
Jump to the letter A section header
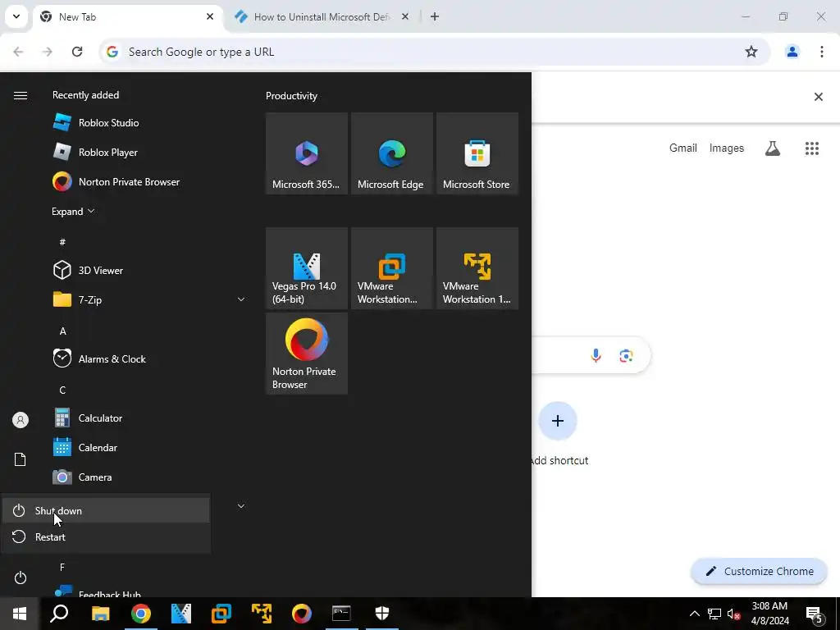(62, 331)
